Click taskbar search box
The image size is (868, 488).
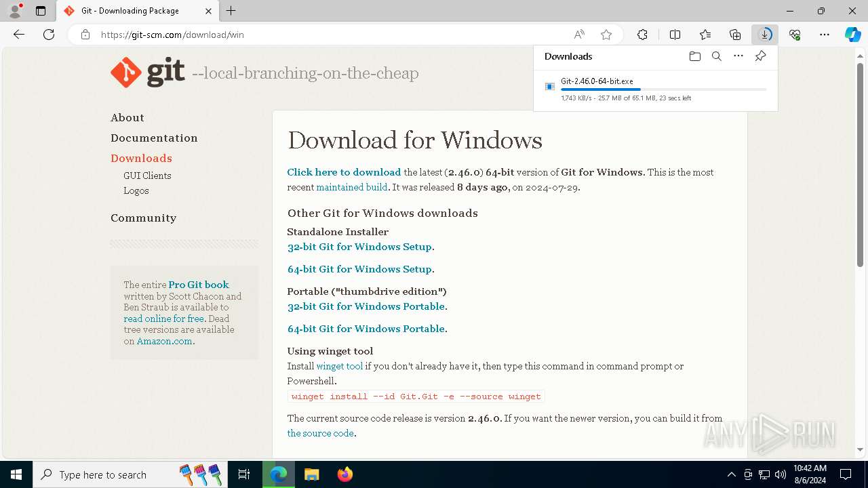click(x=129, y=474)
